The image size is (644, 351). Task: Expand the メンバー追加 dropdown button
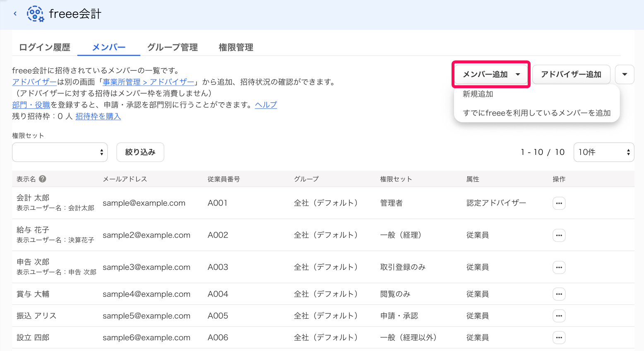pos(491,75)
